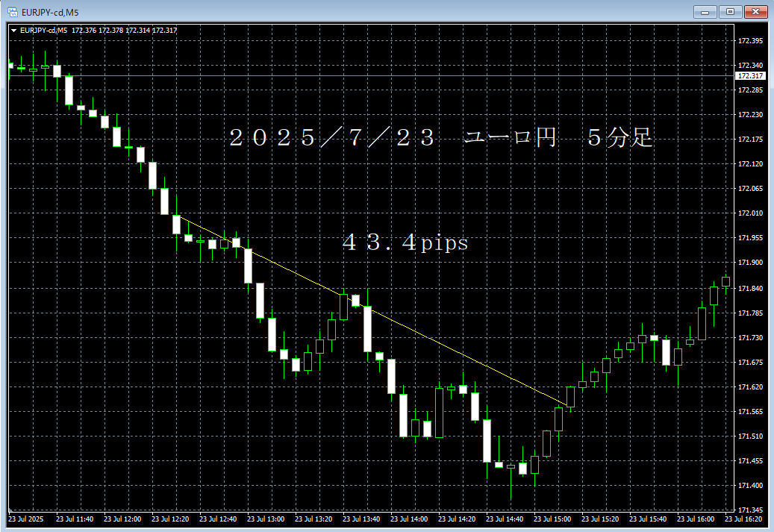Click the '23 Jul 16:20' time label
Image resolution: width=774 pixels, height=532 pixels.
(743, 519)
